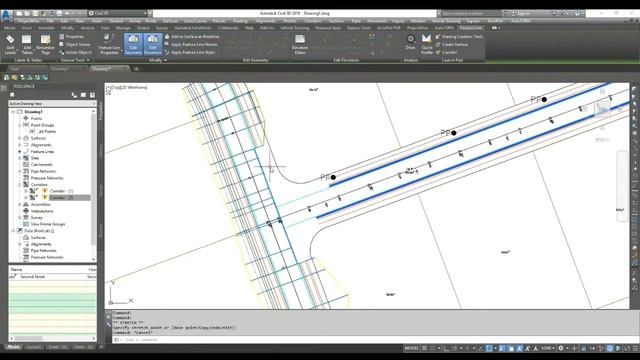Screen dimensions: 640x360
Task: Click the Prospector side tab in Toolspace
Action: (100, 111)
